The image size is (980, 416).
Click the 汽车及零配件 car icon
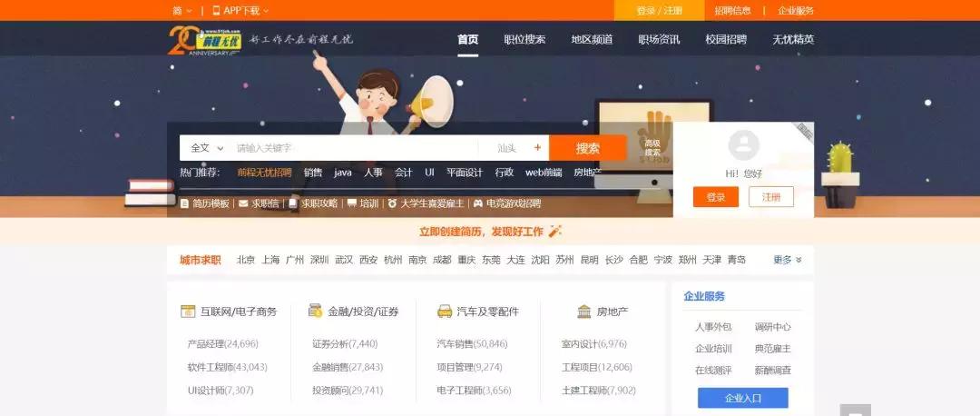445,311
